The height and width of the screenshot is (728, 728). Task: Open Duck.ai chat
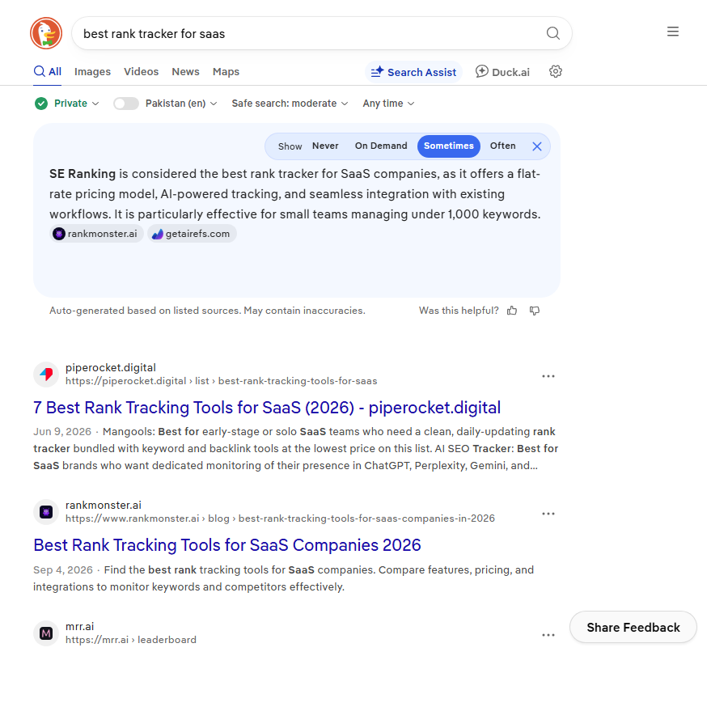coord(502,72)
